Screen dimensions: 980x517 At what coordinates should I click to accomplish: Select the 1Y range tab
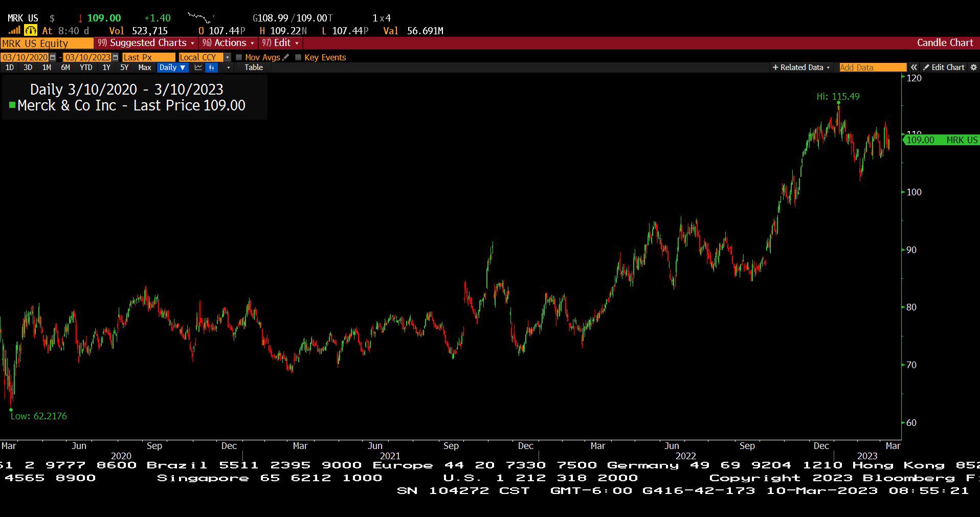[106, 68]
